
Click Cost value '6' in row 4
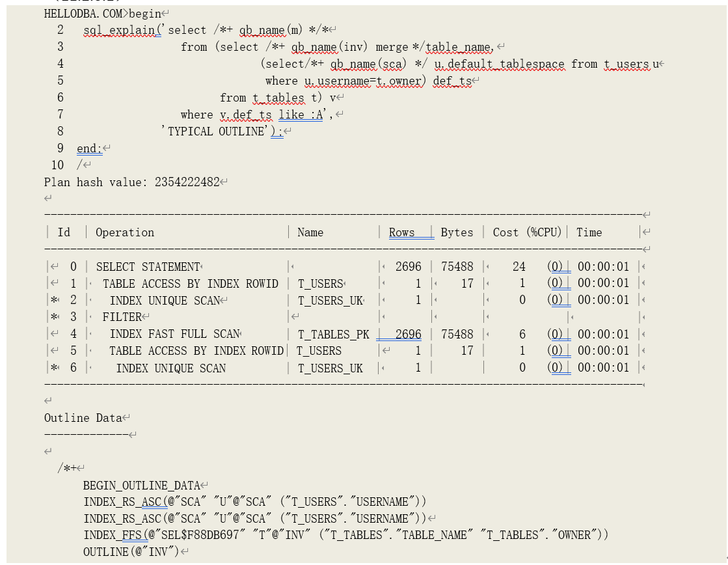pos(522,334)
